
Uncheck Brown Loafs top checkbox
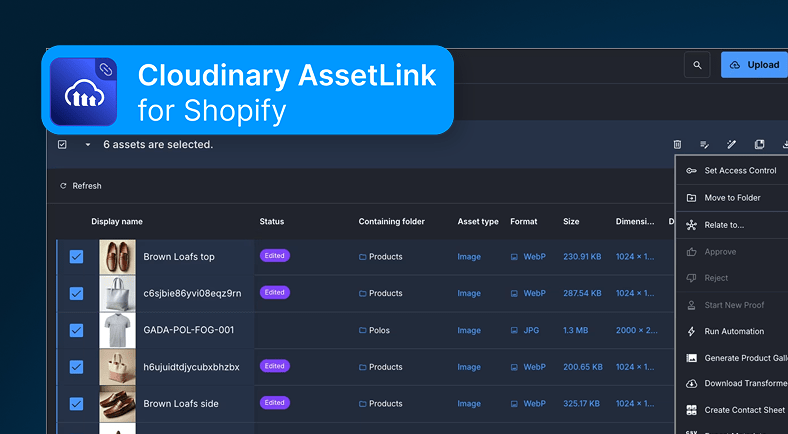pos(76,257)
